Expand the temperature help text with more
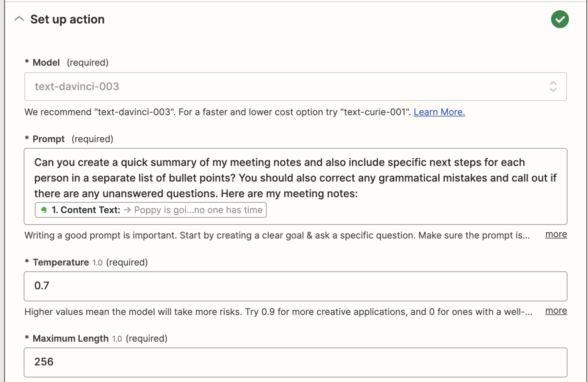The image size is (588, 382). pos(556,311)
